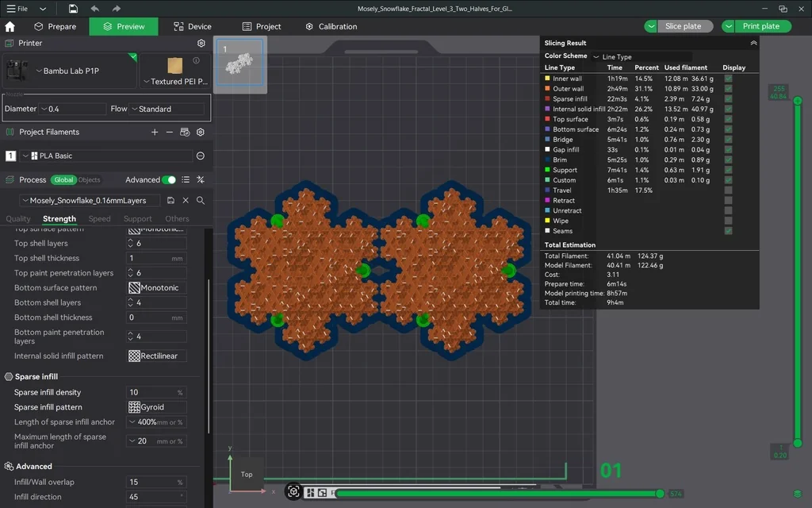Click the Home icon

pyautogui.click(x=10, y=26)
